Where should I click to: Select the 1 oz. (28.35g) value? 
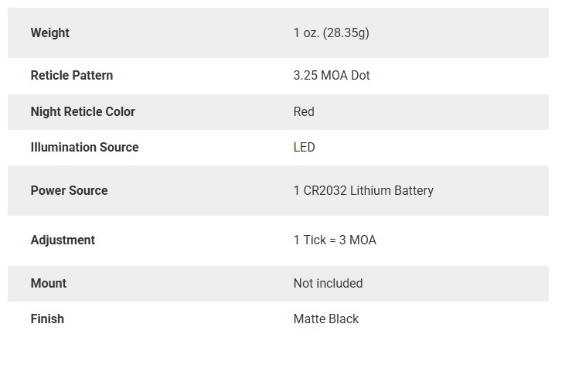point(332,32)
